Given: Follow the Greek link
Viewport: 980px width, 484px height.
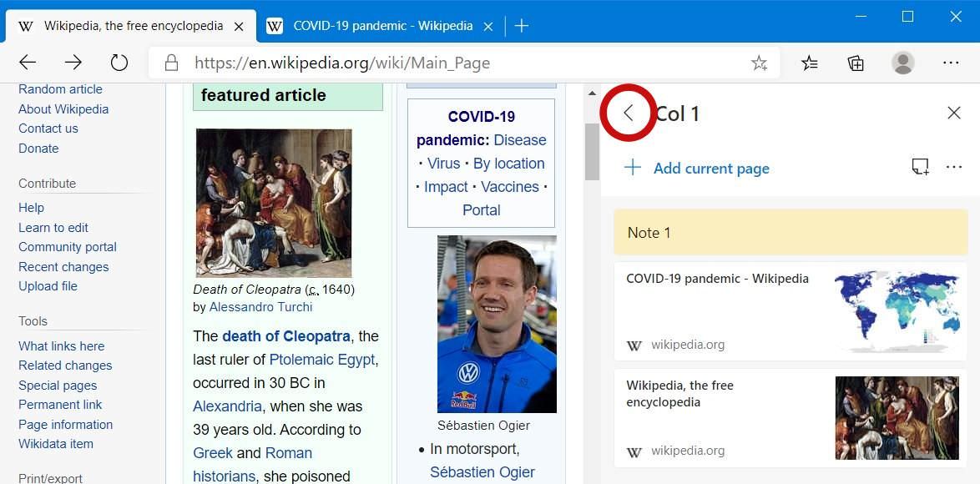Looking at the screenshot, I should 213,453.
